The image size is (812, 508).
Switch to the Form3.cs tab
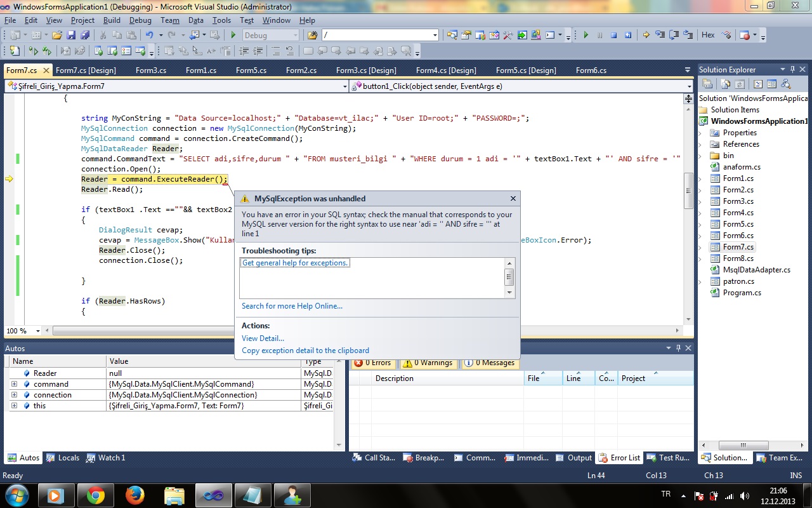coord(151,70)
